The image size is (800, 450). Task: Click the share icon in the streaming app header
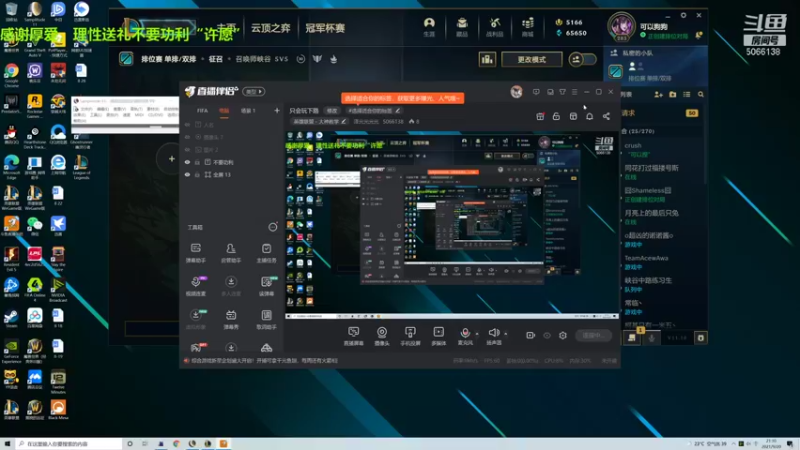[606, 116]
